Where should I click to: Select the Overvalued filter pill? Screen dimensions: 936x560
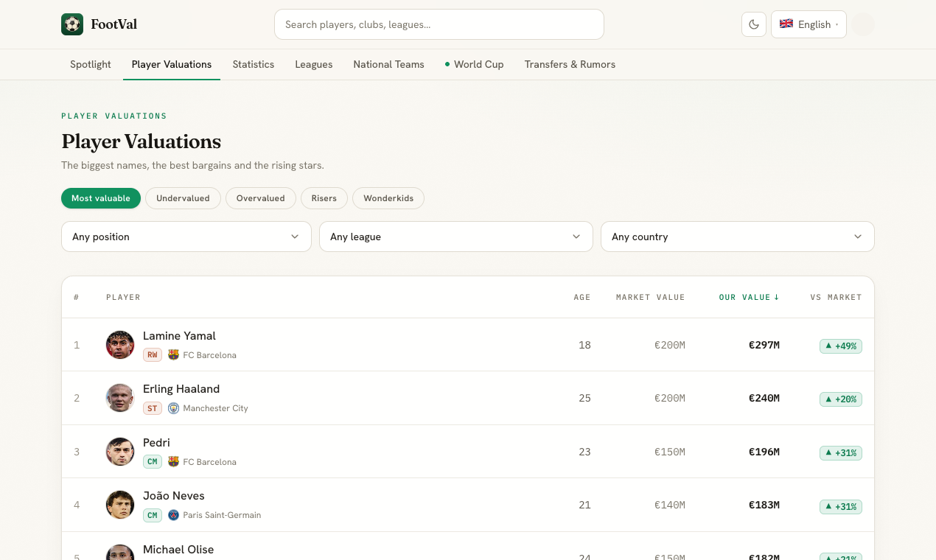click(x=261, y=198)
